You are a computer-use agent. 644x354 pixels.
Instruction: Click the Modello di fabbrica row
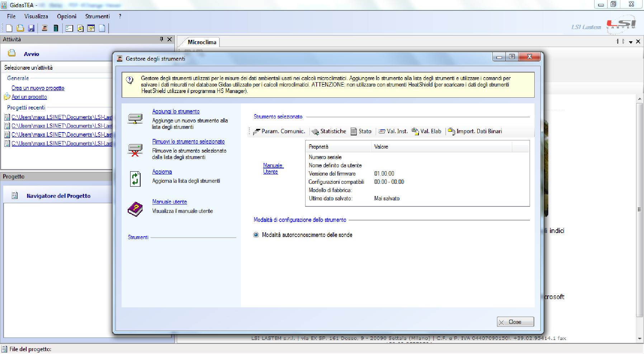click(x=417, y=190)
